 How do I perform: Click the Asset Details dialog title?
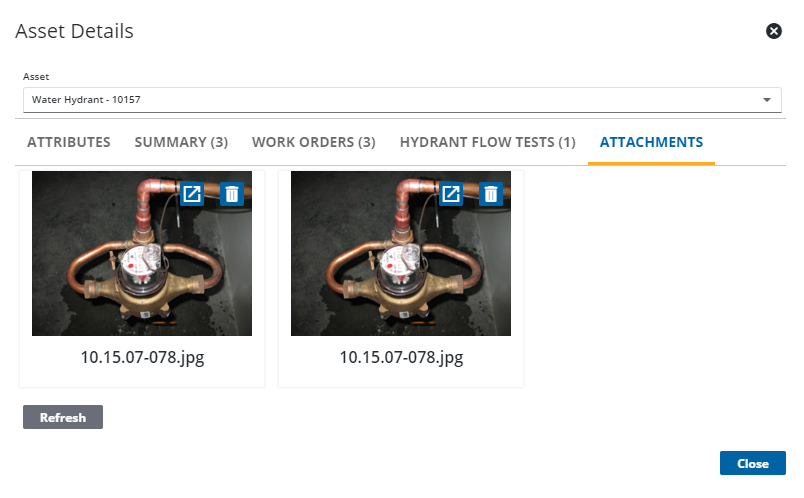coord(74,31)
